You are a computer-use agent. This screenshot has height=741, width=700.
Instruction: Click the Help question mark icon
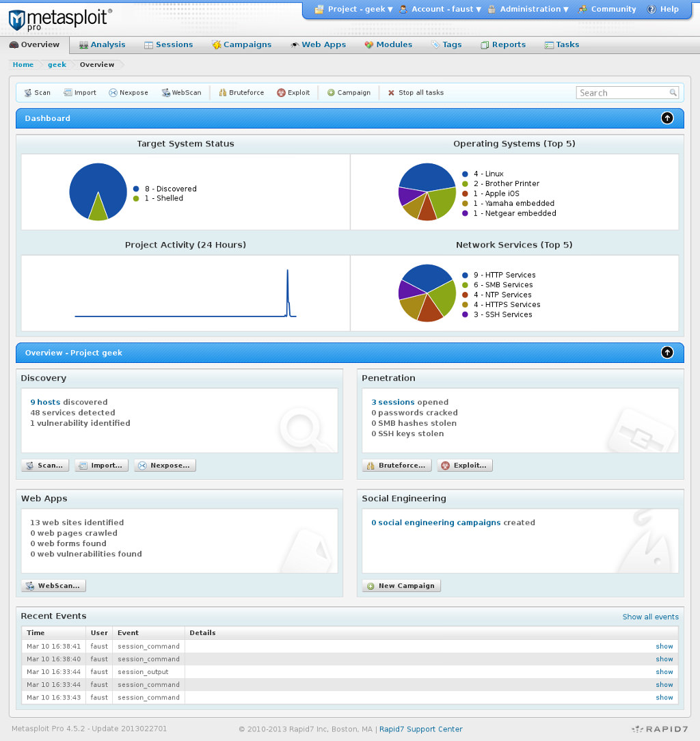tap(651, 9)
